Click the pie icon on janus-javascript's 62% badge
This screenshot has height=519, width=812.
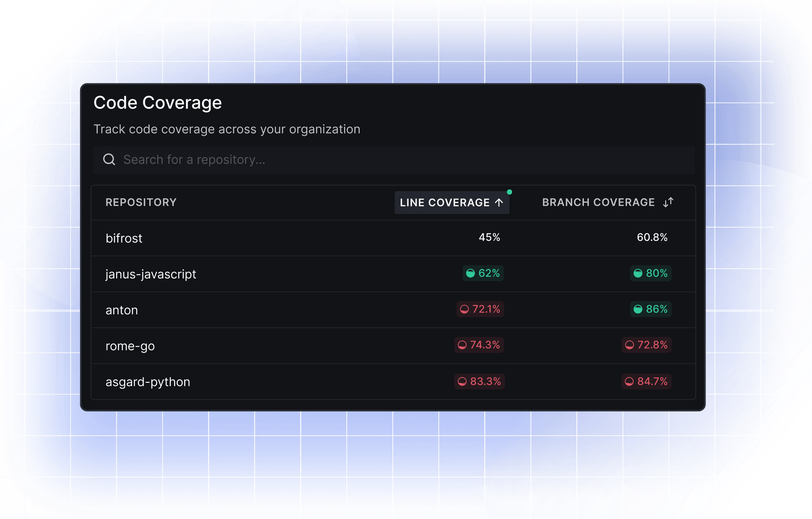470,273
